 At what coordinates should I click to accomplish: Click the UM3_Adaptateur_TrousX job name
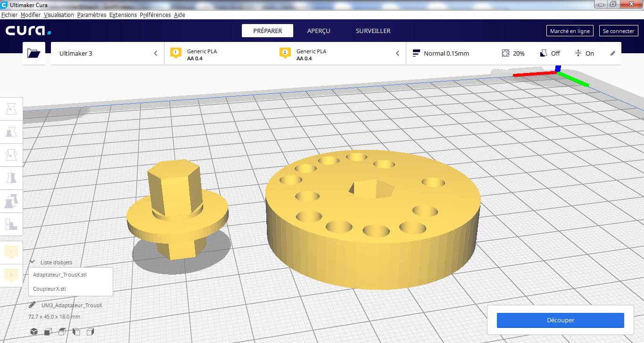(72, 305)
